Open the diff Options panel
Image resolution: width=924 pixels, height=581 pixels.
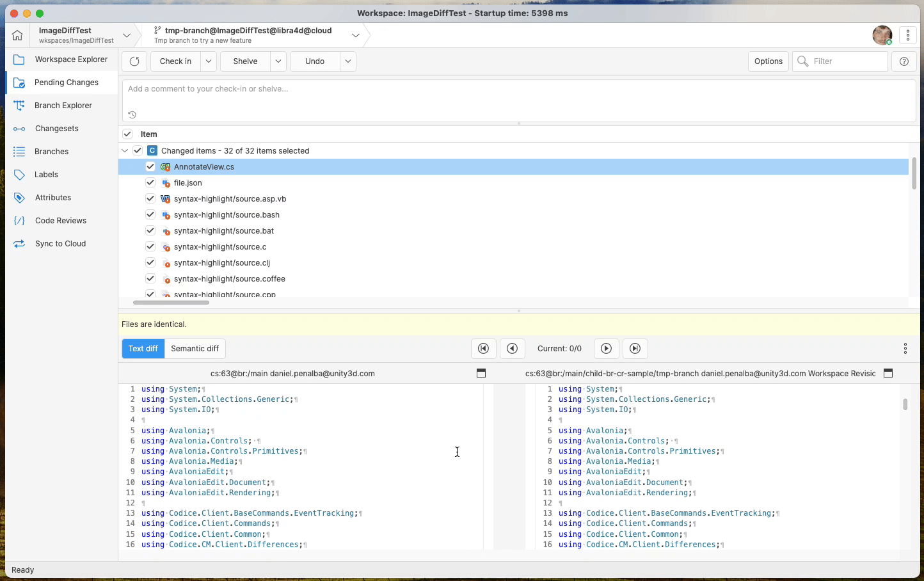coord(768,61)
